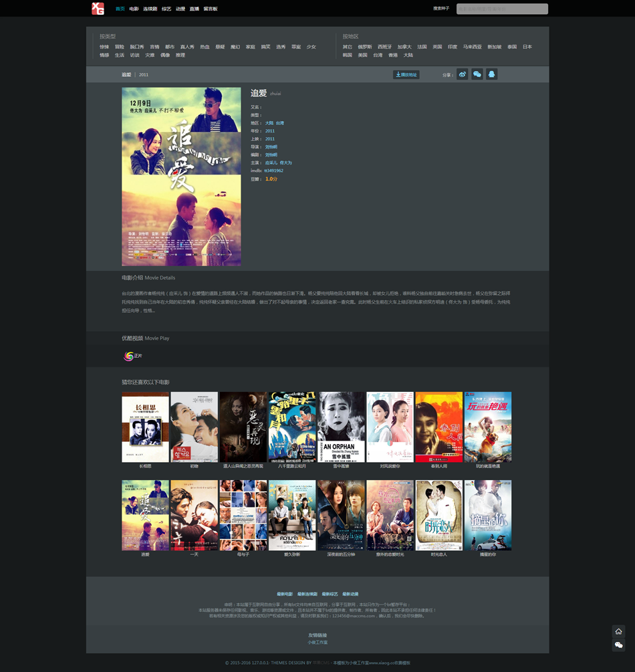Click the red XG site logo
635x672 pixels.
[x=98, y=9]
